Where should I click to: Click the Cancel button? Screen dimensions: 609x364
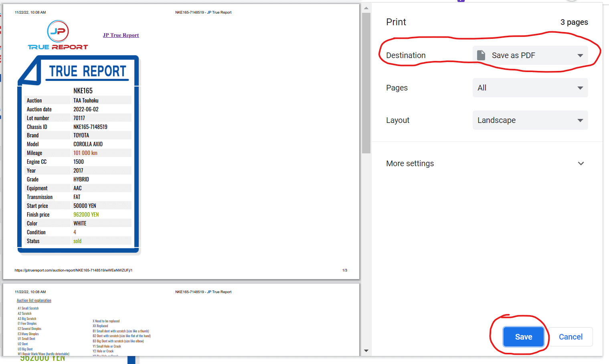571,337
